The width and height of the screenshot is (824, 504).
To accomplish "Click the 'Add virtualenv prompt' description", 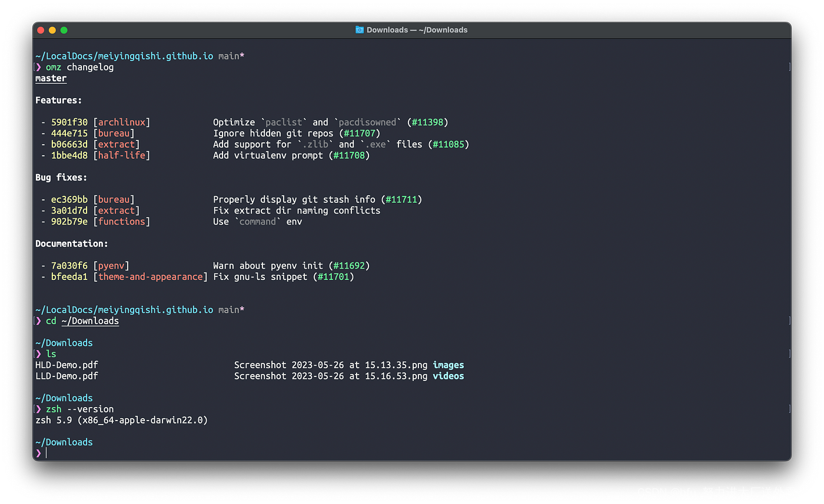I will 268,156.
